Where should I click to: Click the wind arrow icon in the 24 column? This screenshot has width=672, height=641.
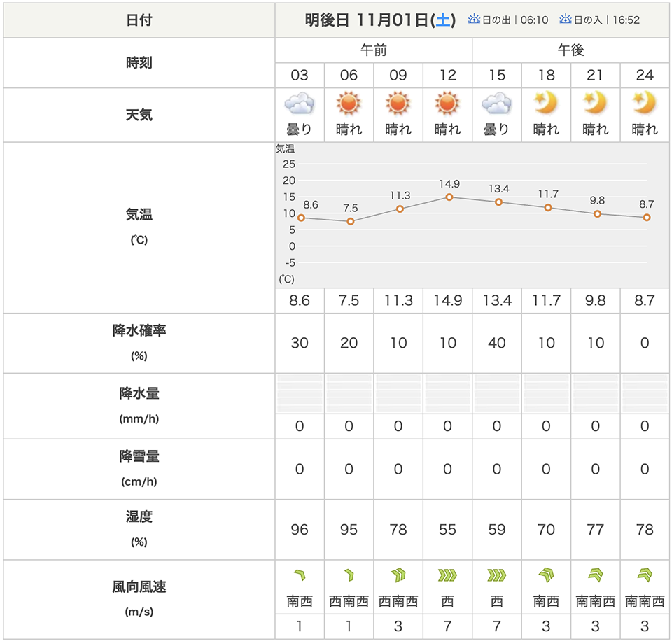[x=645, y=576]
